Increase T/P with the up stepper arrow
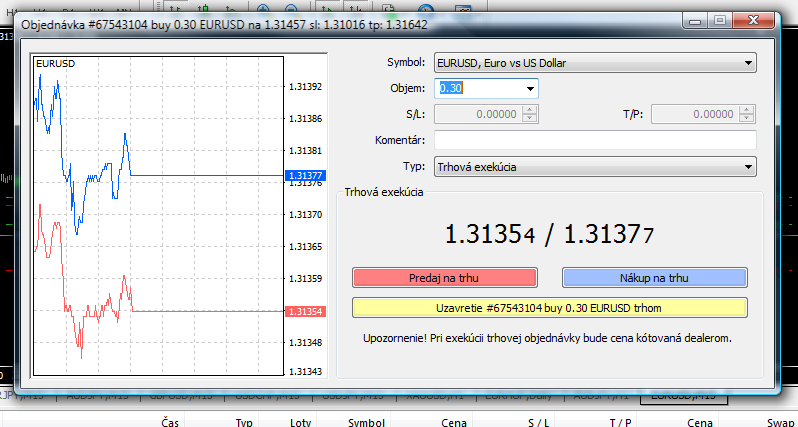The width and height of the screenshot is (798, 427). (747, 110)
